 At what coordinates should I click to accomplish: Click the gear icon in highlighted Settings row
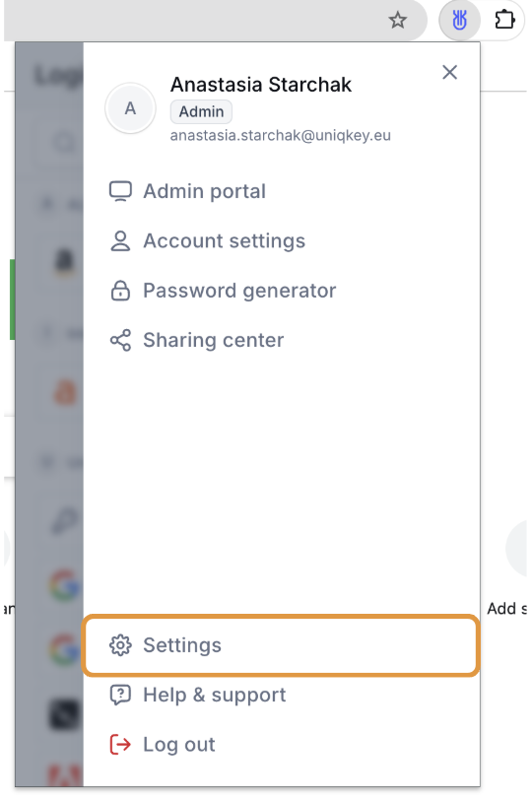[120, 645]
